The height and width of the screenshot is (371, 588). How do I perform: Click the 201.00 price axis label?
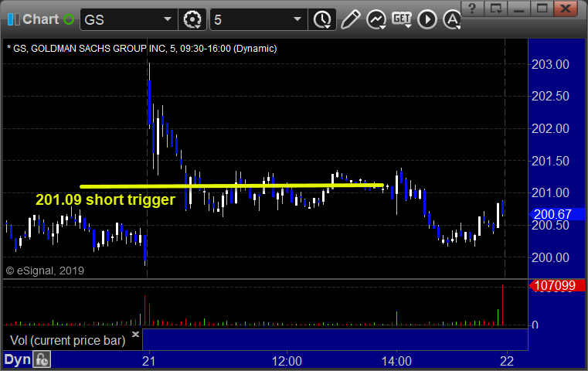[550, 192]
